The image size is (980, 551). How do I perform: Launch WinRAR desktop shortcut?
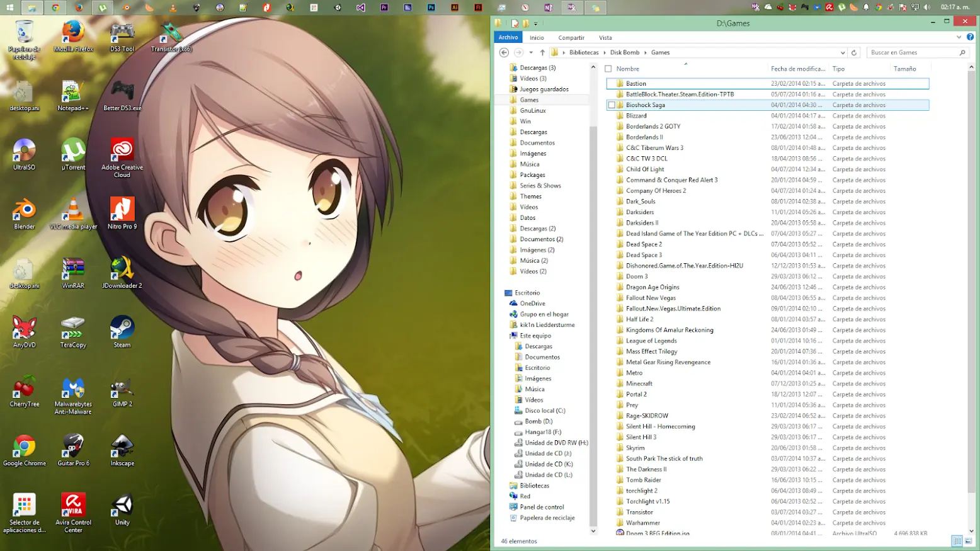coord(73,273)
